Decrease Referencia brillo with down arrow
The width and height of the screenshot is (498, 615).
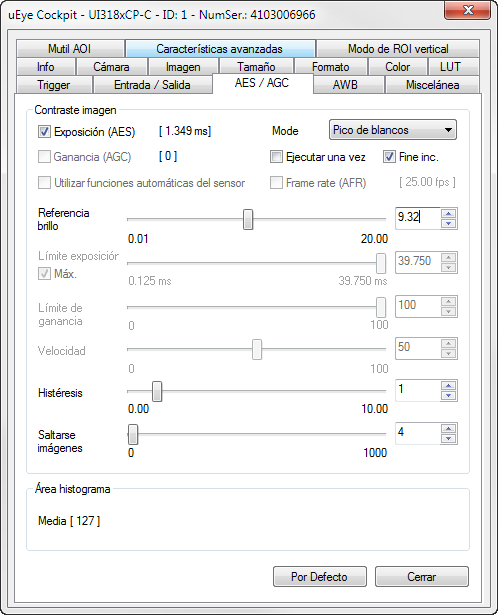pyautogui.click(x=449, y=224)
